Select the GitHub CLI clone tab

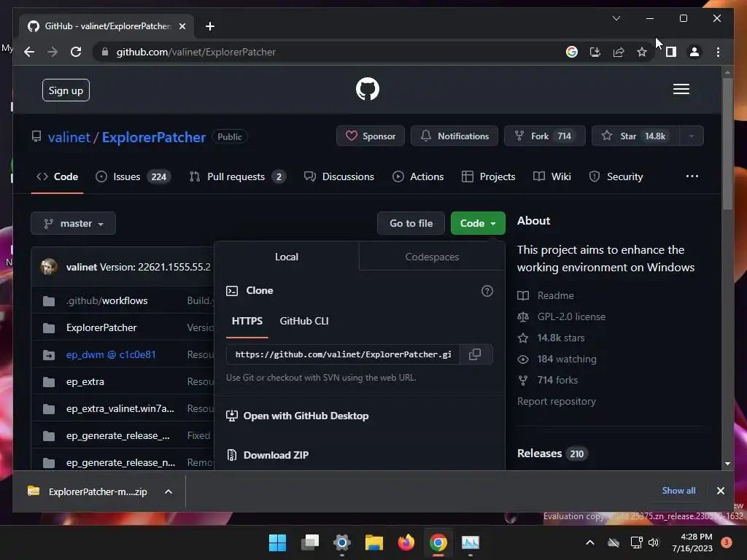click(304, 322)
